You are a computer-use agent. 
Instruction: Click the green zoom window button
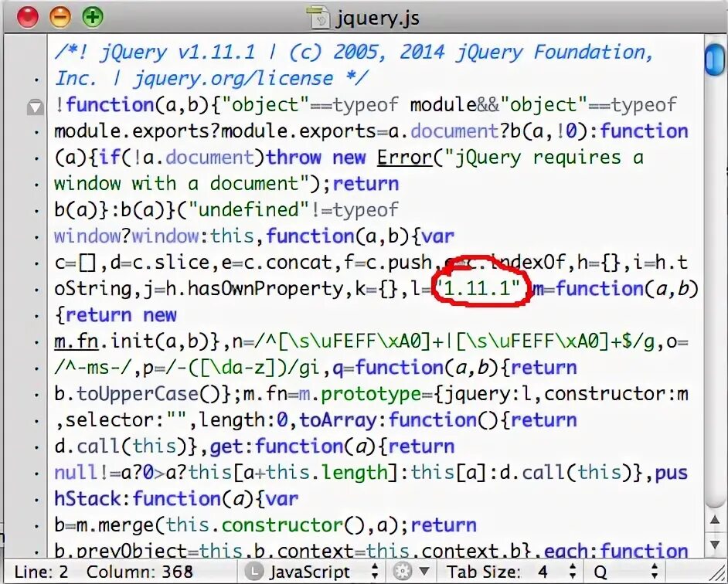pos(93,17)
